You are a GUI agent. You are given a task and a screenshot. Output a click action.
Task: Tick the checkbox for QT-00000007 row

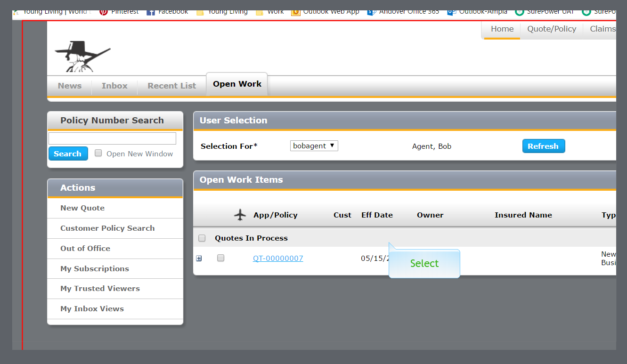(x=220, y=258)
